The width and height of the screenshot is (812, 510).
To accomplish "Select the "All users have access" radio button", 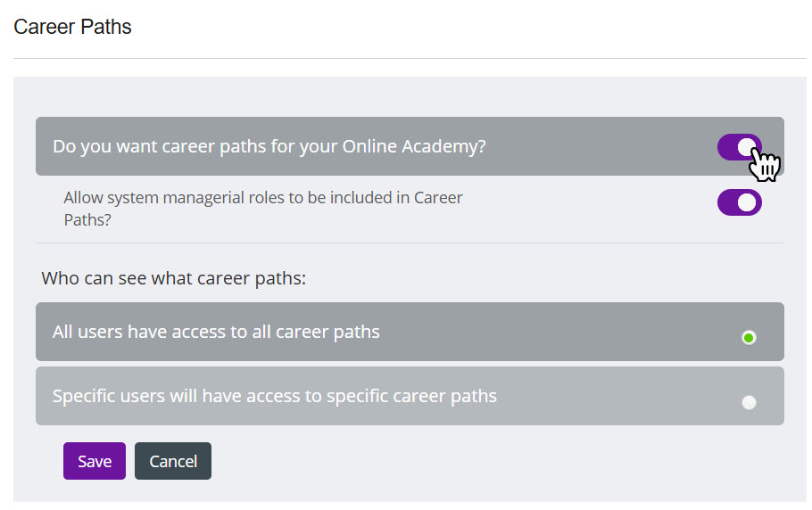I will [749, 337].
